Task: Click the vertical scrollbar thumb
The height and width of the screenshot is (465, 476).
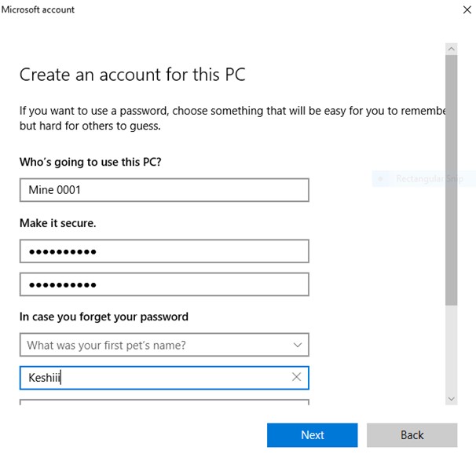Action: click(x=451, y=180)
